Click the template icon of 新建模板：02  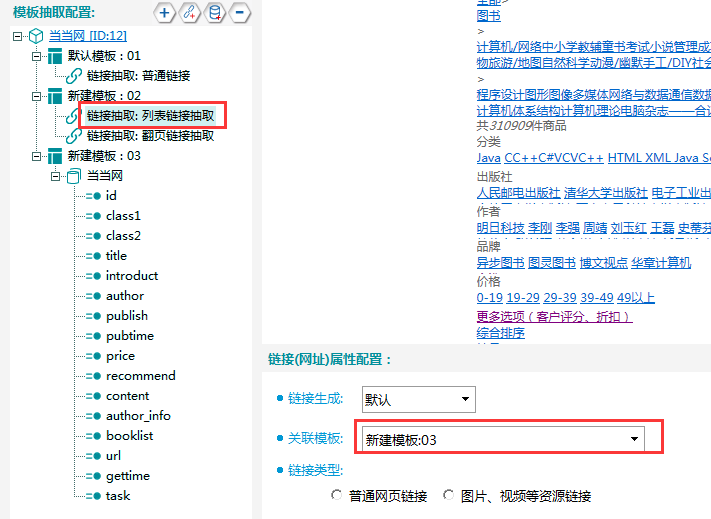click(55, 96)
